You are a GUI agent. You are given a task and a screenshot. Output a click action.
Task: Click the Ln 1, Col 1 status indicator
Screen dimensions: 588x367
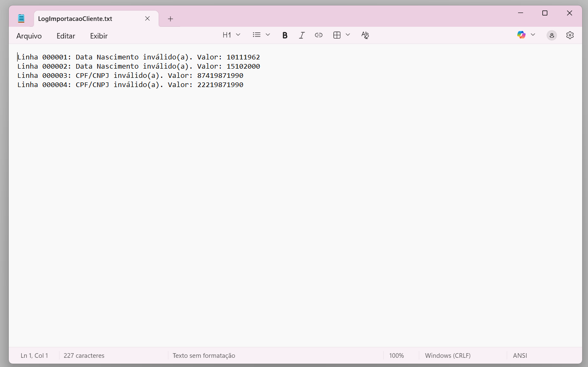click(x=34, y=356)
